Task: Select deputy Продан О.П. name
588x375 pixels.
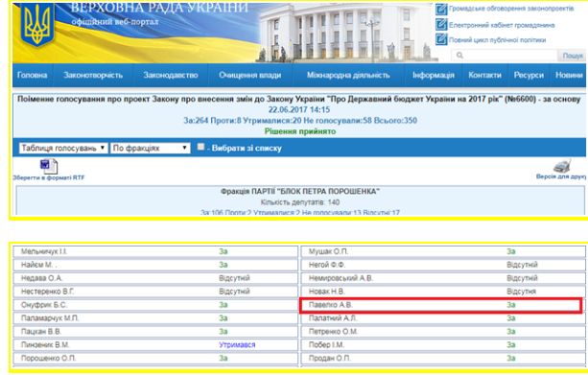Action: point(330,358)
